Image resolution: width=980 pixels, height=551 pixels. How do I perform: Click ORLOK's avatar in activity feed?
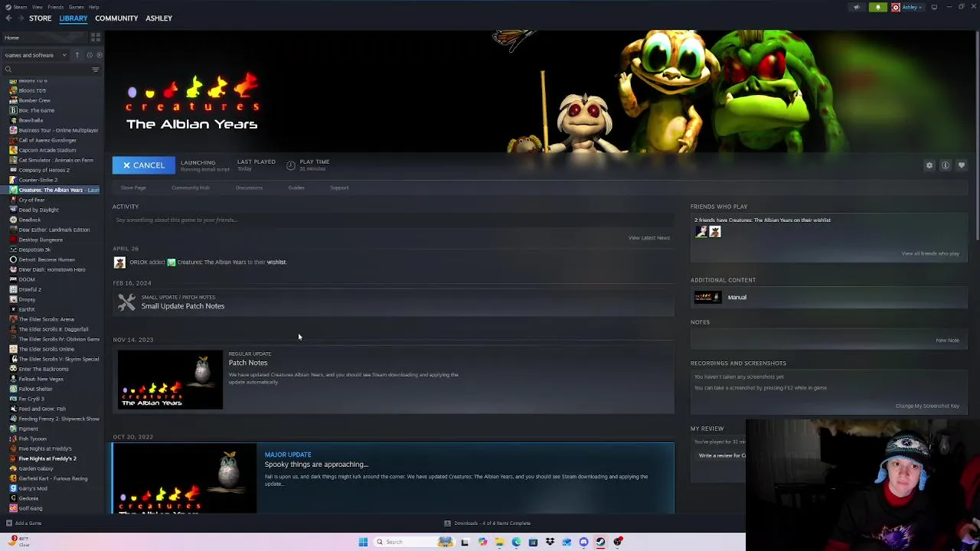tap(119, 262)
